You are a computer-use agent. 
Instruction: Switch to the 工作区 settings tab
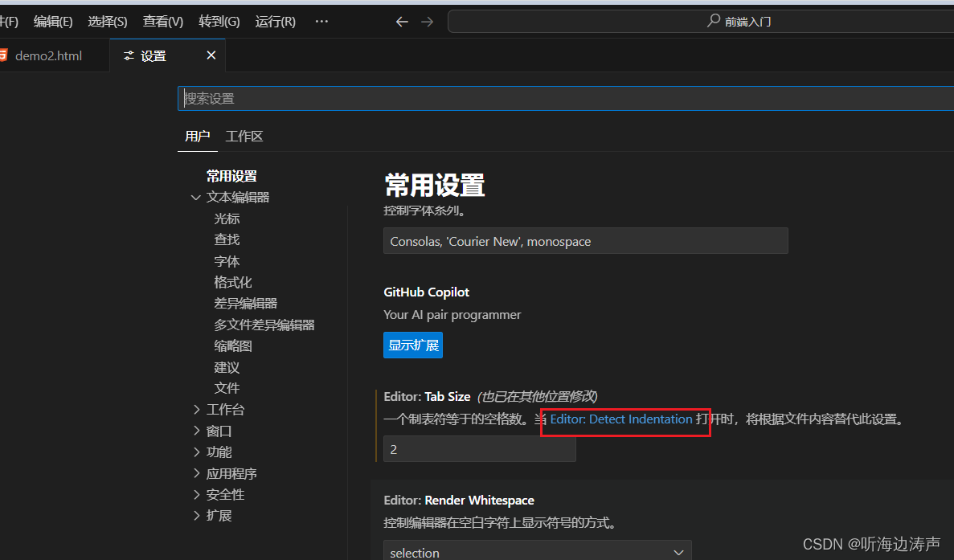pyautogui.click(x=244, y=136)
